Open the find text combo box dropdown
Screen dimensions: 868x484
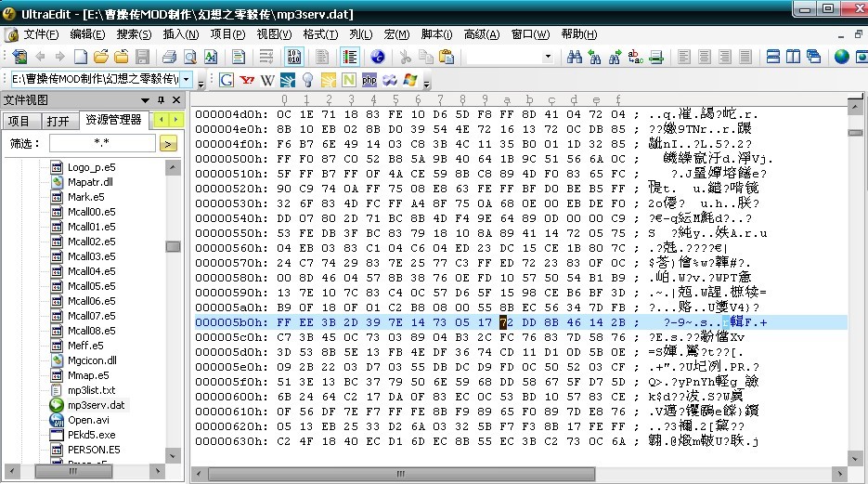[x=548, y=57]
